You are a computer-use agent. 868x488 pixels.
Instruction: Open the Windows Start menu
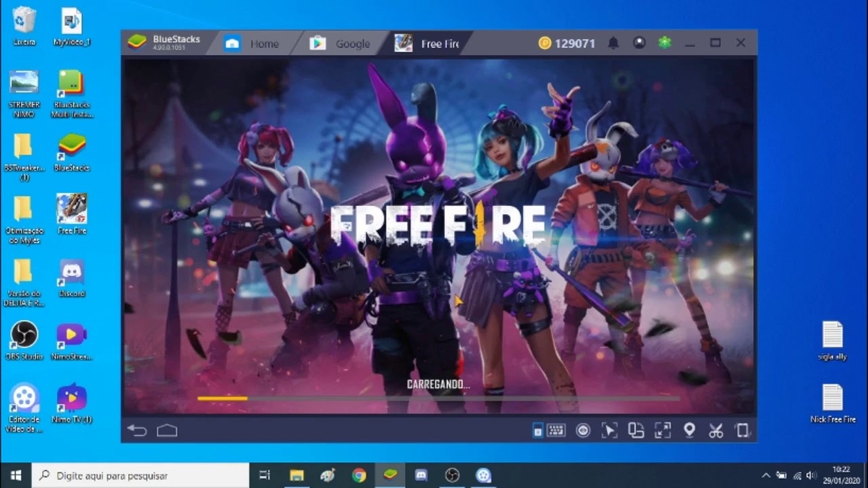click(x=15, y=475)
